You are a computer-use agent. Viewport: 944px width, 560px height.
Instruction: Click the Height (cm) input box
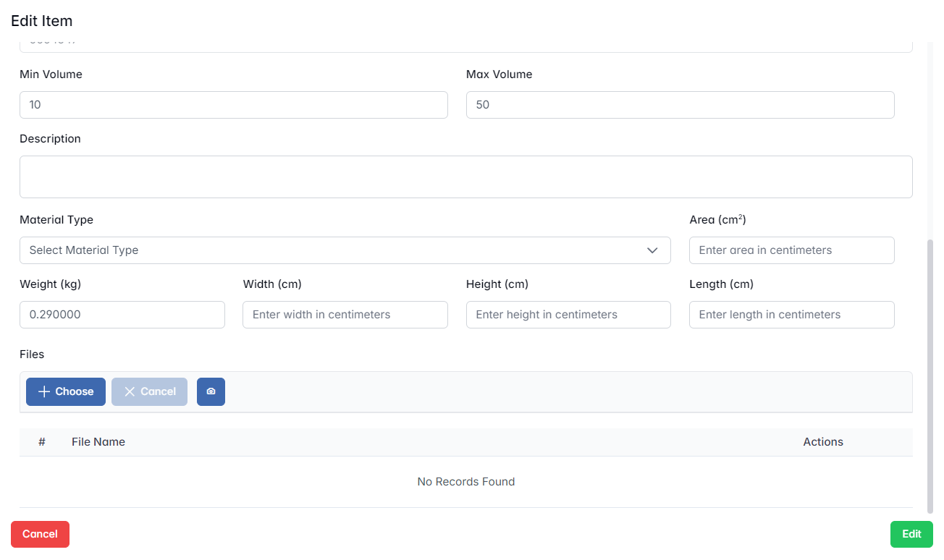click(568, 315)
